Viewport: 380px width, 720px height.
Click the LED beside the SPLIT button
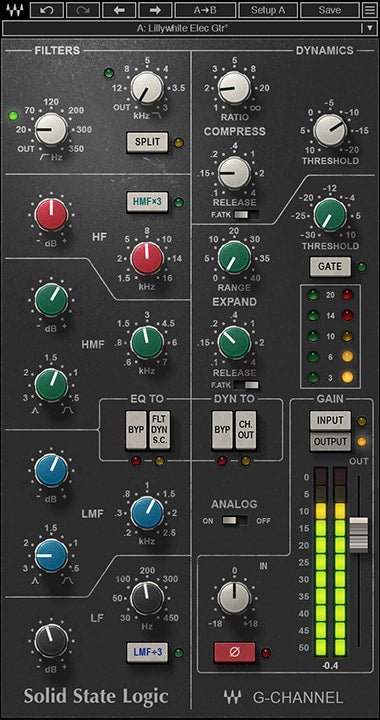(x=179, y=142)
